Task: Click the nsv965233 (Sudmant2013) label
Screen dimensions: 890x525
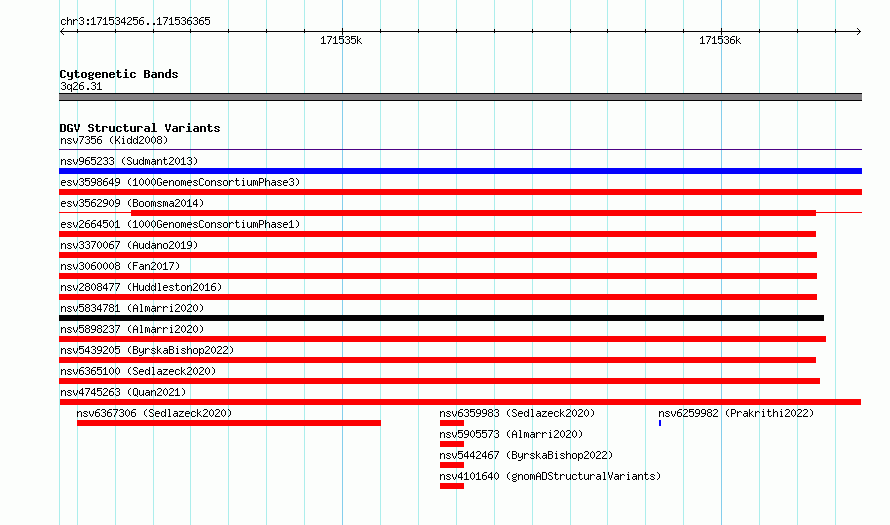Action: pos(129,161)
